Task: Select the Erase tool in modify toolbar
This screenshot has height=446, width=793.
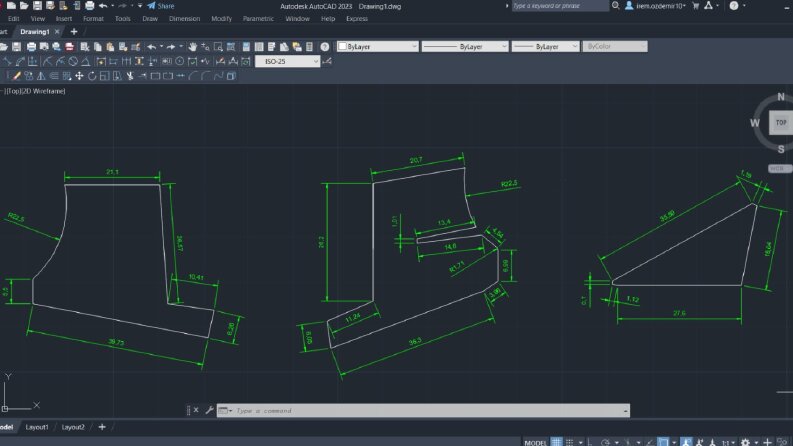Action: (17, 76)
